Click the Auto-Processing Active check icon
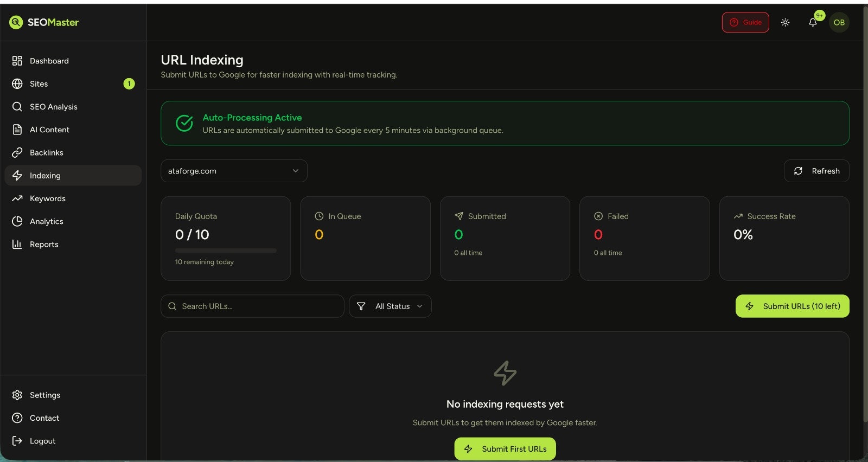This screenshot has height=462, width=868. pos(184,123)
